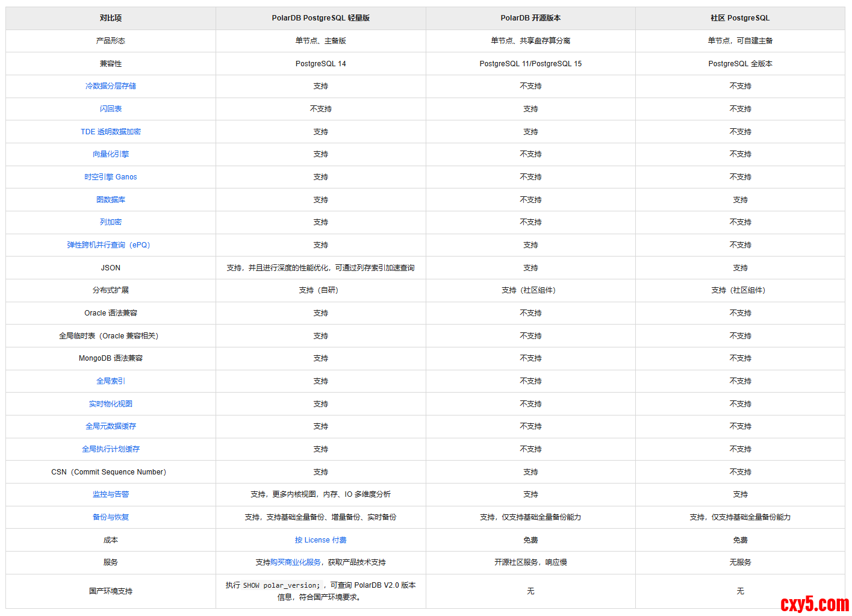Screen dimensions: 852x616
Task: Click the 图数据库 link
Action: [111, 200]
